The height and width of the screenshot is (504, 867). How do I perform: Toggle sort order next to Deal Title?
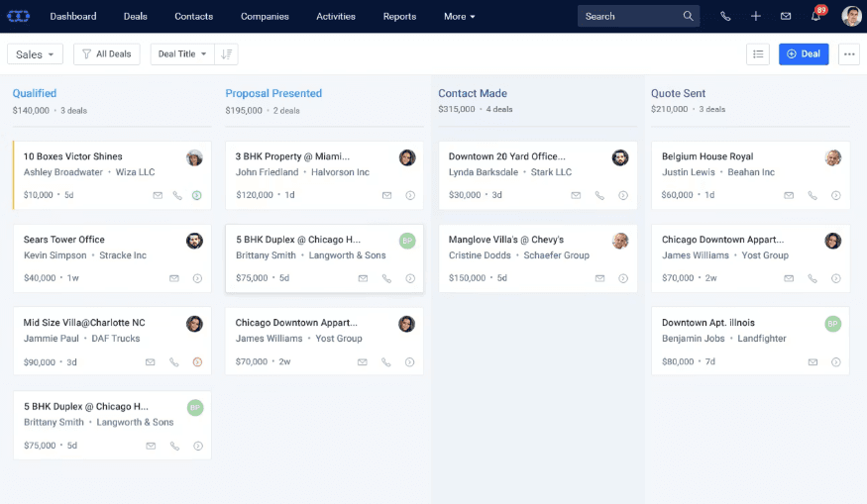coord(227,54)
